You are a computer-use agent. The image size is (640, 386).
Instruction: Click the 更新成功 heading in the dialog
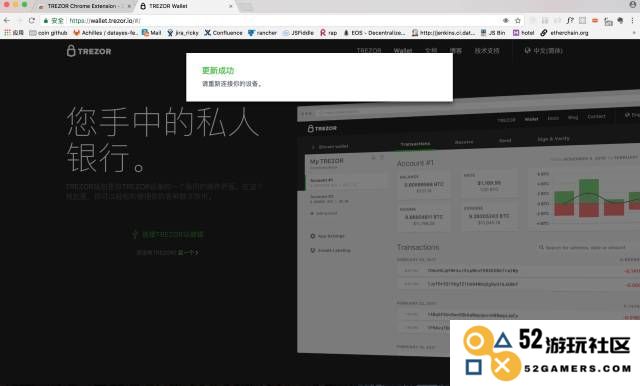point(218,70)
